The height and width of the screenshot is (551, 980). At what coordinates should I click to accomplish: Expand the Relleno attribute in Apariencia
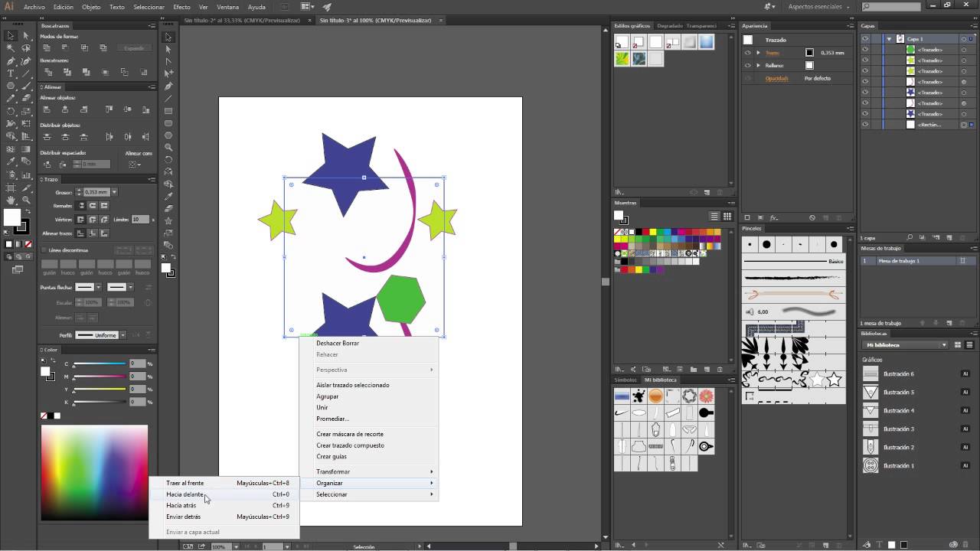(758, 65)
